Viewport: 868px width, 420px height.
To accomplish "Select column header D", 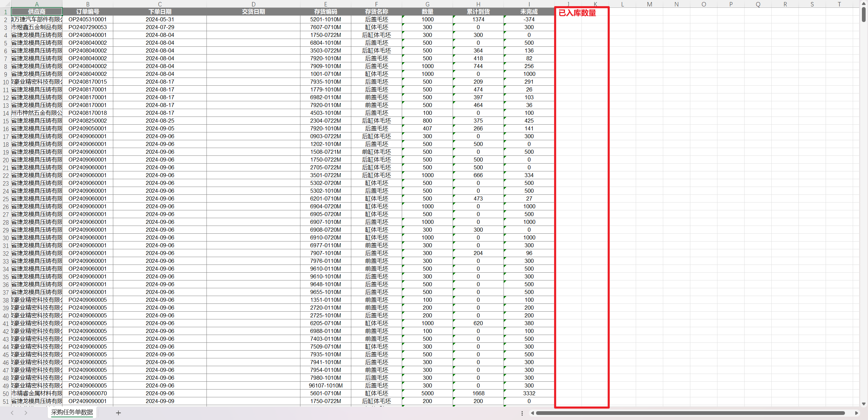I will 253,4.
